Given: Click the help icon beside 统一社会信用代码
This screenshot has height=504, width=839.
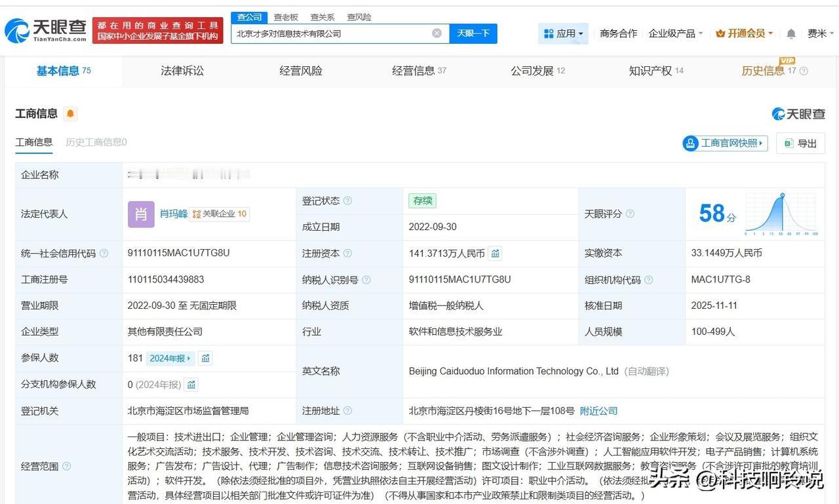Looking at the screenshot, I should coord(104,253).
